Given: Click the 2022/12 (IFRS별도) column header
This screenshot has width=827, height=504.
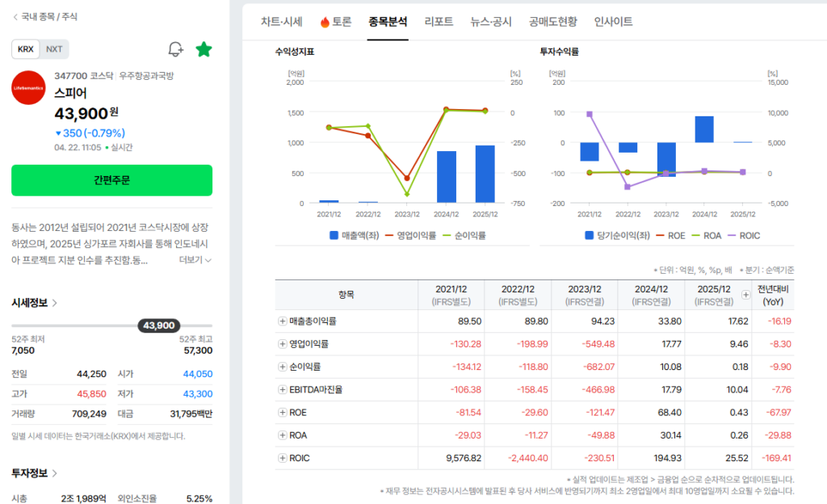Looking at the screenshot, I should [x=518, y=296].
